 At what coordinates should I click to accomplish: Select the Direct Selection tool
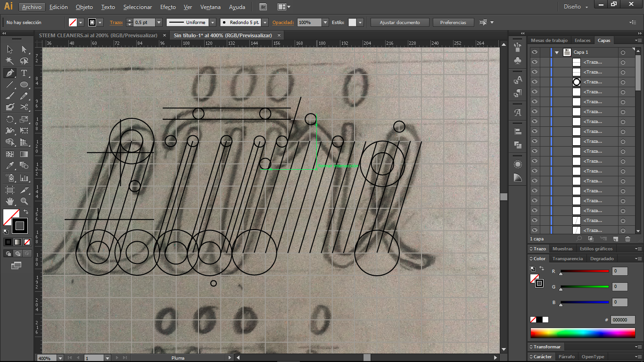point(24,49)
